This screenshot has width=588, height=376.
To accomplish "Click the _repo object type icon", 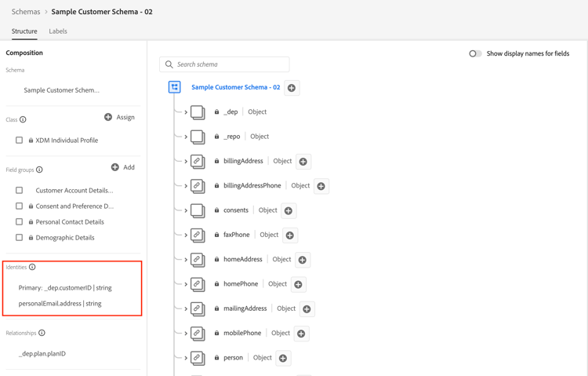I will (198, 137).
